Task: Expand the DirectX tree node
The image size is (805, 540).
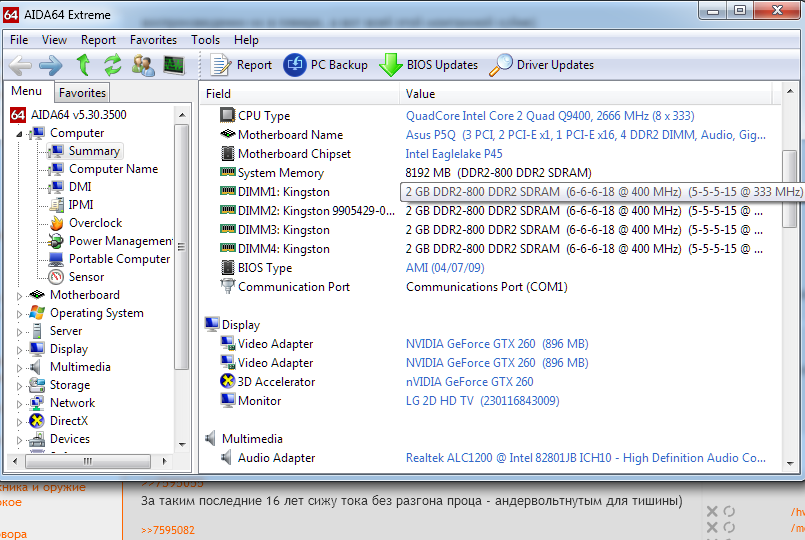Action: pyautogui.click(x=20, y=421)
